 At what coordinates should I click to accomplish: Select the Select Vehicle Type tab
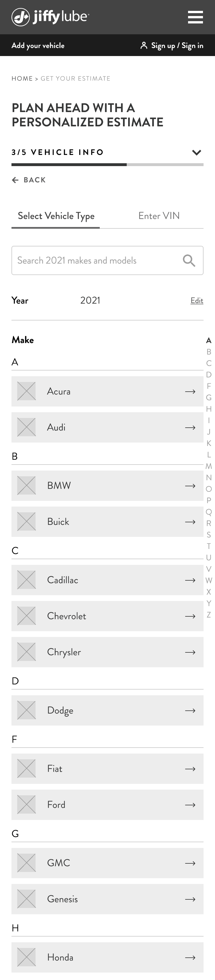(56, 216)
